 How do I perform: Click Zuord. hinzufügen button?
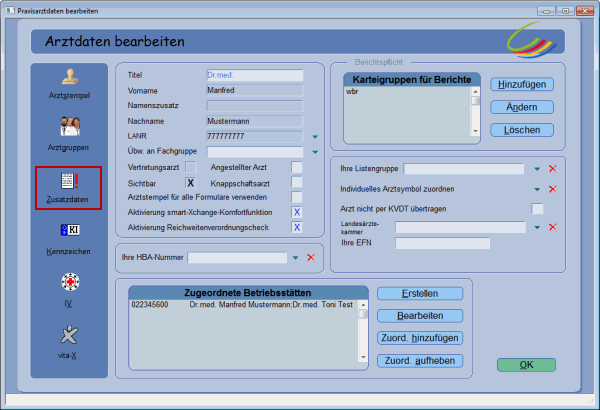(x=420, y=338)
